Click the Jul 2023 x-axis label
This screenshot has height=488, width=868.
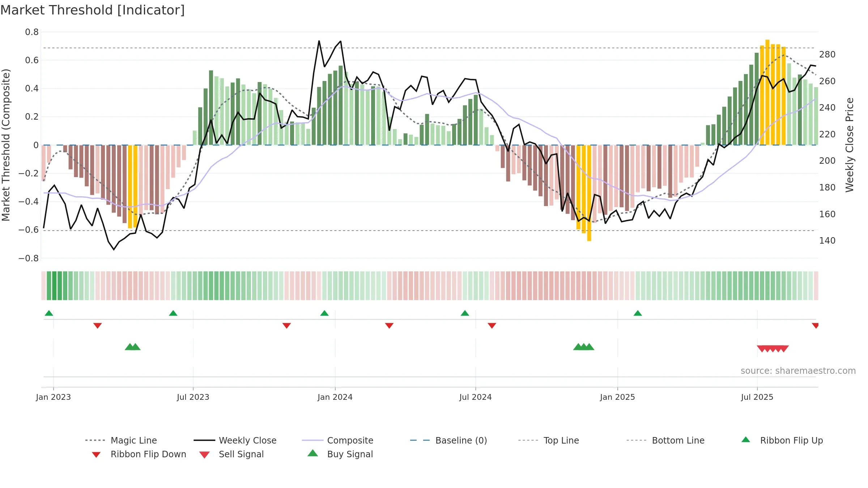pos(193,397)
